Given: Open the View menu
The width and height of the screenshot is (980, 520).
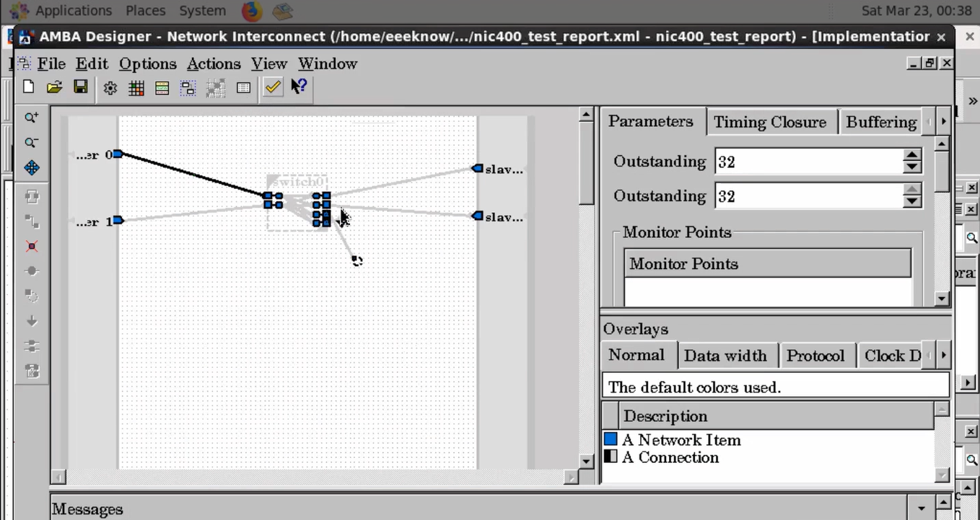Looking at the screenshot, I should [x=269, y=63].
